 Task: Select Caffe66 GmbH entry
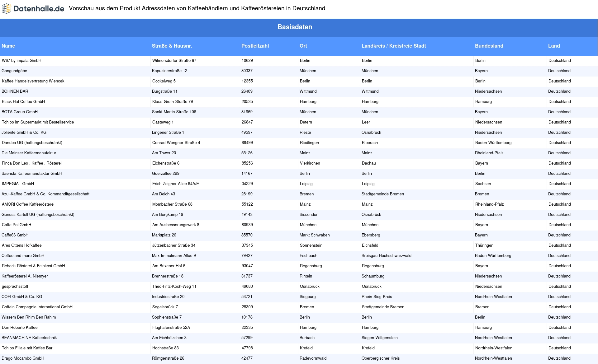[x=15, y=235]
